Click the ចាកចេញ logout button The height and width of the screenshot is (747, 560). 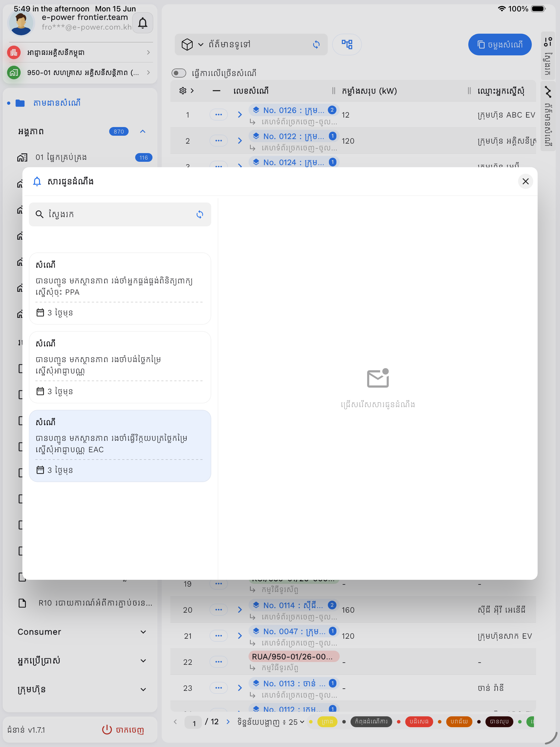(123, 730)
